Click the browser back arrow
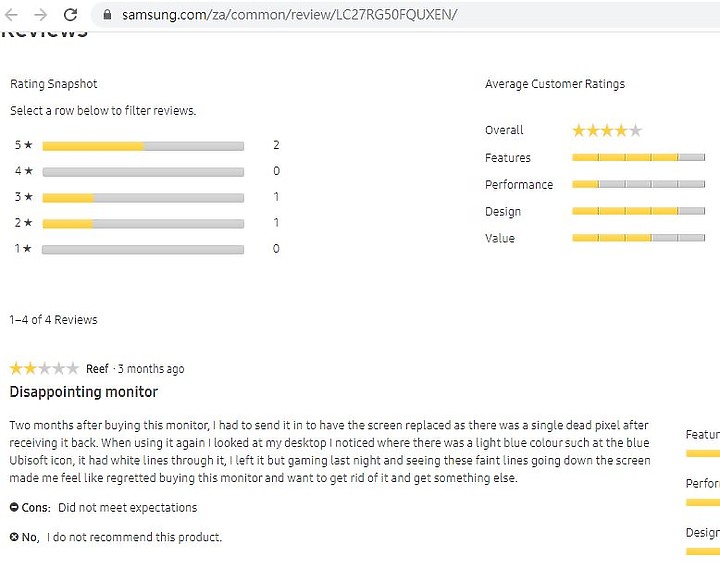 (11, 15)
